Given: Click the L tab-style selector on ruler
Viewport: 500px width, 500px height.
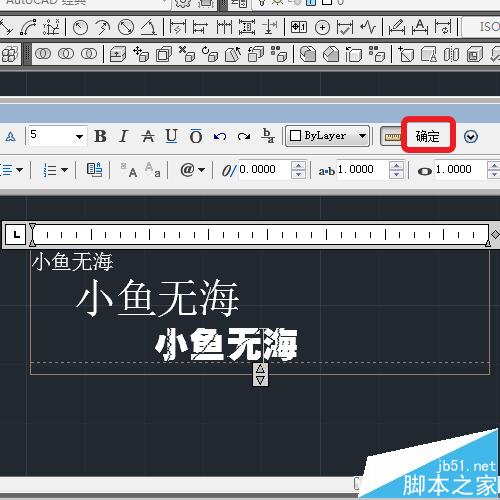Looking at the screenshot, I should 16,235.
